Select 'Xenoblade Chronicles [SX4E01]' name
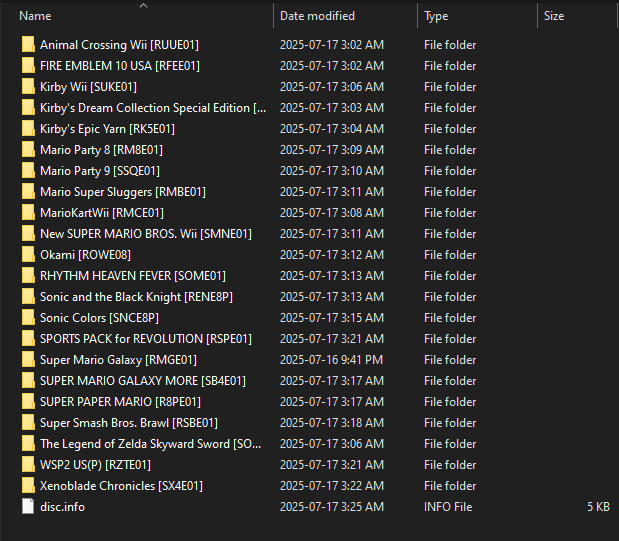Viewport: 619px width, 541px height. click(x=121, y=485)
